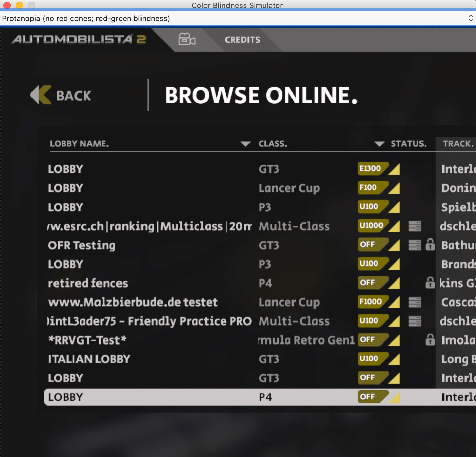The width and height of the screenshot is (476, 457).
Task: Click the F100 rating badge
Action: point(372,187)
